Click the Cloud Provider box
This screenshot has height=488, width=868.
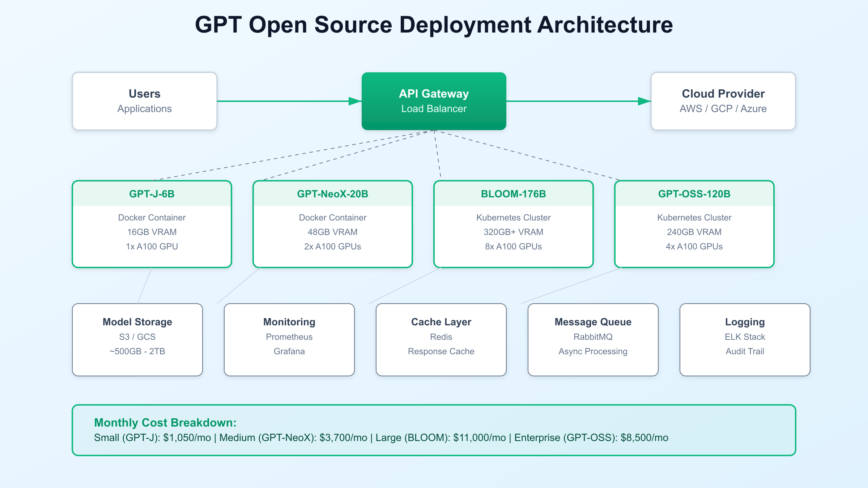click(723, 101)
